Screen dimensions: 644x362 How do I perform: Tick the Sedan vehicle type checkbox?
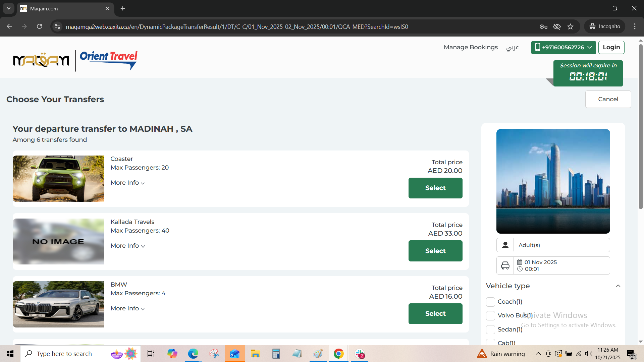(x=490, y=329)
